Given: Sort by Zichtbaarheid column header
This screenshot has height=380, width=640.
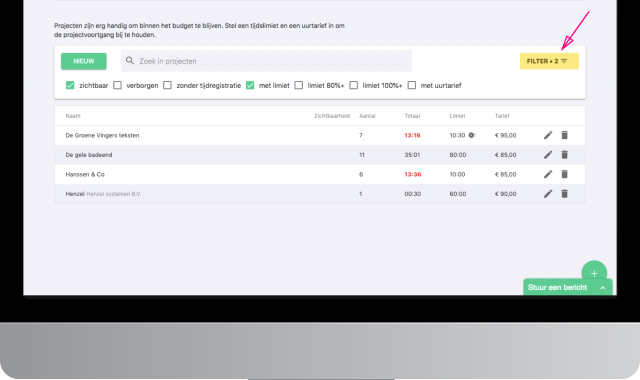Looking at the screenshot, I should click(x=332, y=116).
